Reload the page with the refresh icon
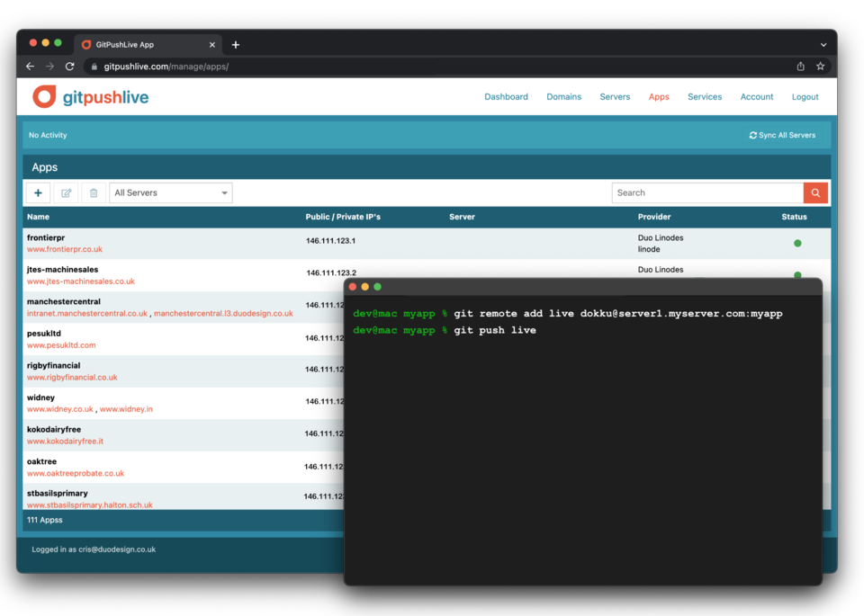This screenshot has width=864, height=616. pos(70,66)
